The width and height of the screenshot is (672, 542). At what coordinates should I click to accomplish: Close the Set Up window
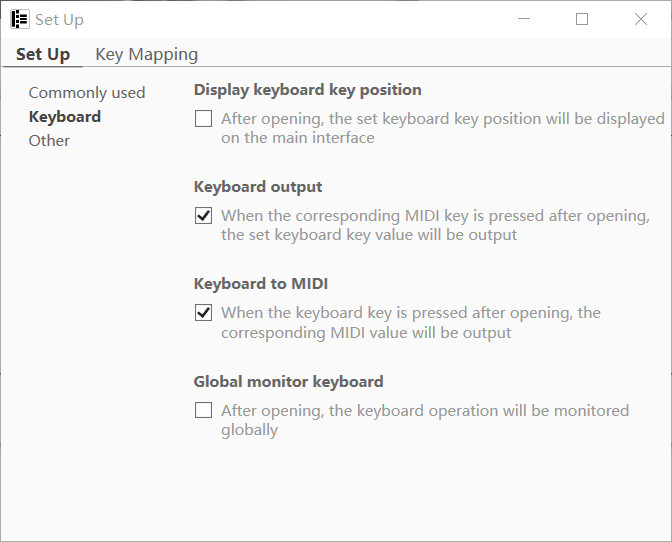pyautogui.click(x=641, y=19)
